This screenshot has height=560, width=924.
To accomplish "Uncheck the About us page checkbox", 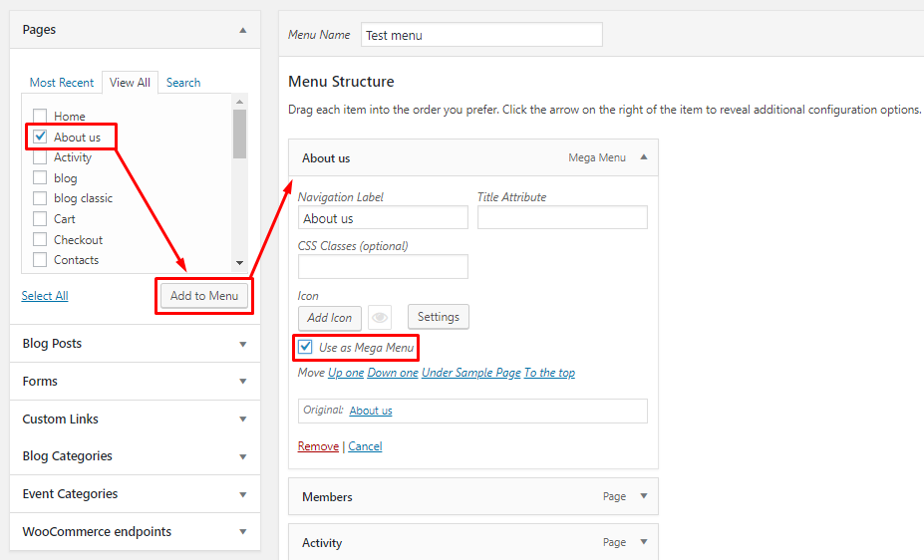I will [x=40, y=137].
